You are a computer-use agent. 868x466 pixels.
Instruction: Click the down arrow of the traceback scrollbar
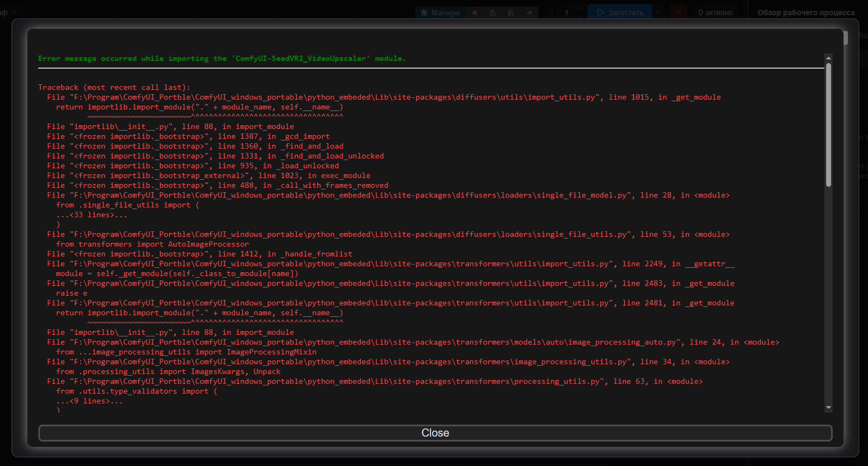coord(828,407)
